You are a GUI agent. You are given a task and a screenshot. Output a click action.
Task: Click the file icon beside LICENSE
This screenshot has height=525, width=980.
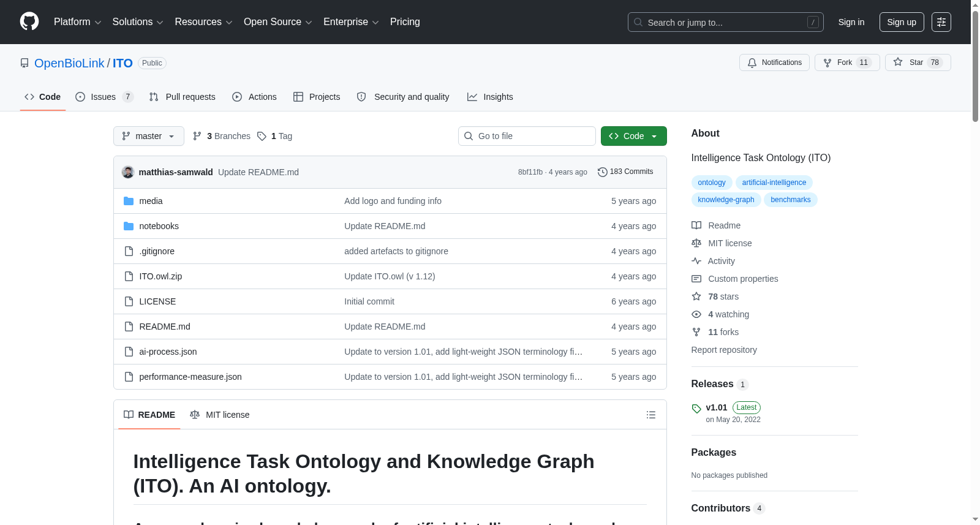pyautogui.click(x=129, y=301)
